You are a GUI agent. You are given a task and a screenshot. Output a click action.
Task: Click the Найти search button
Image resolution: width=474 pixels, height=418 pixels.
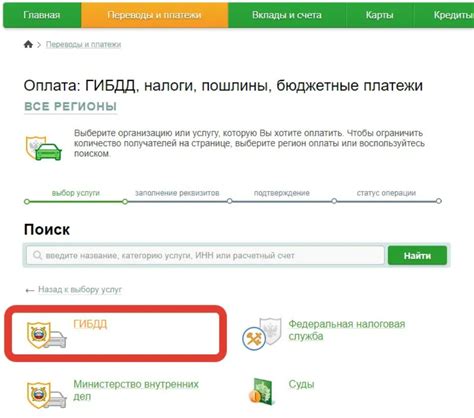pos(417,256)
